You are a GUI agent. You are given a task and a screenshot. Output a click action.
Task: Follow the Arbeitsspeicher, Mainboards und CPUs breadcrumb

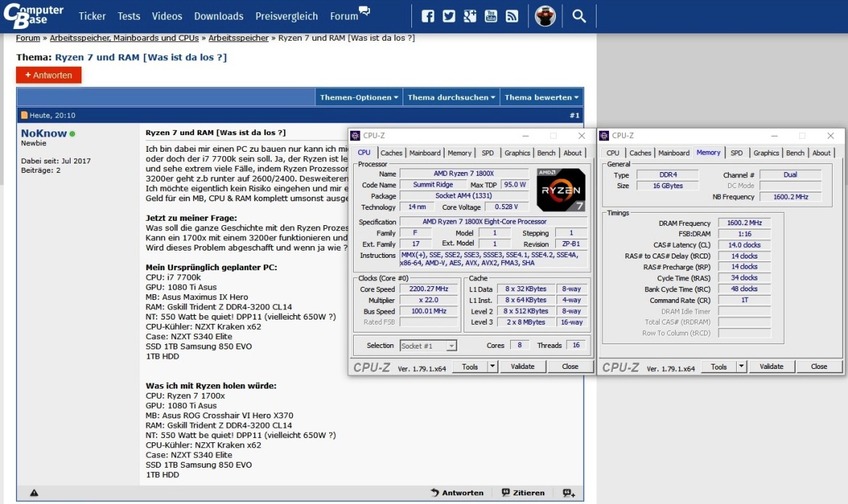pos(124,38)
